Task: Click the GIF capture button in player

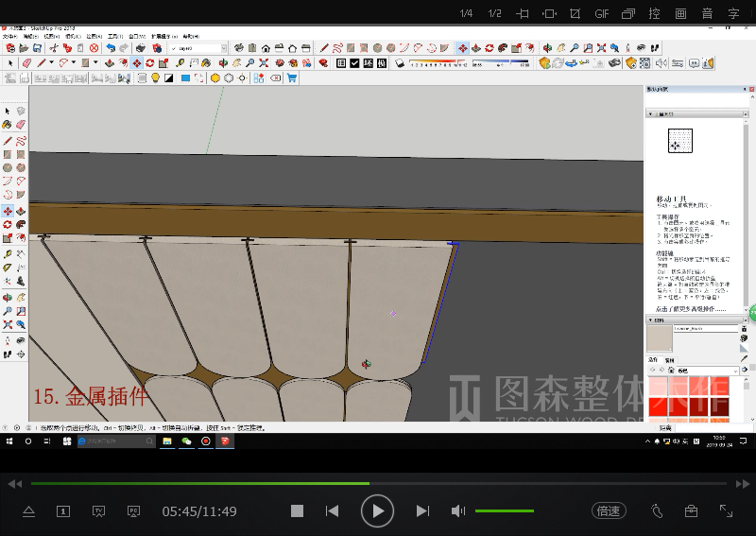Action: pyautogui.click(x=602, y=13)
